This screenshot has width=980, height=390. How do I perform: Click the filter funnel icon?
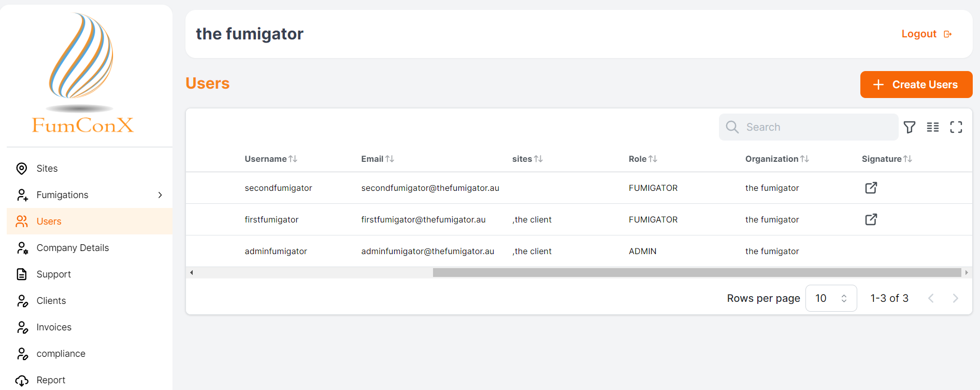point(909,127)
